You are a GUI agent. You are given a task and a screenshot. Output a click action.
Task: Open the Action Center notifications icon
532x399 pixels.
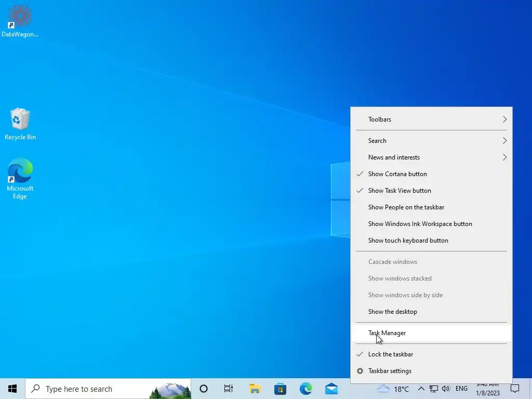point(515,389)
